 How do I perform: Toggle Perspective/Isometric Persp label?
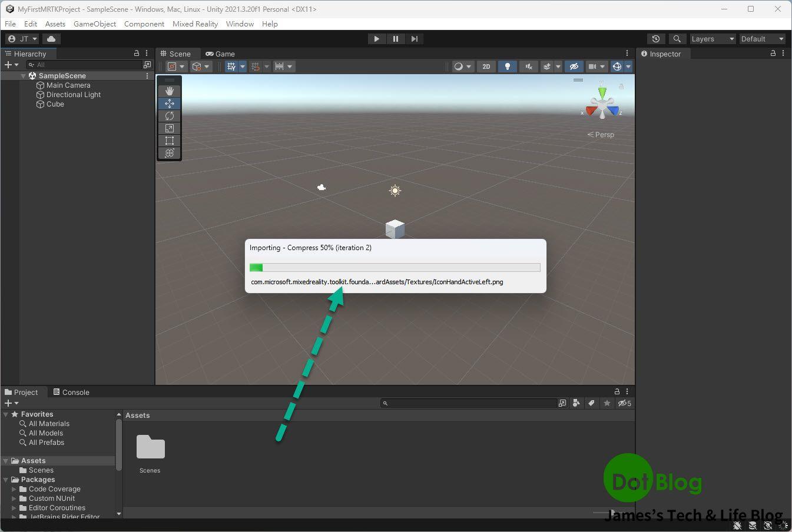tap(601, 135)
